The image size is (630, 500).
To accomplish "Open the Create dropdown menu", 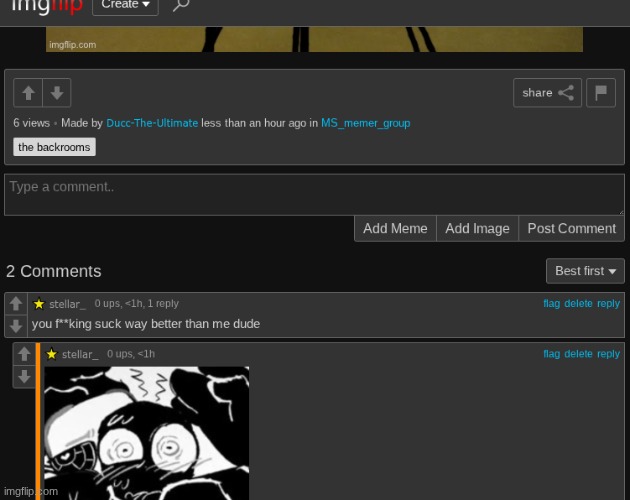I will (x=125, y=6).
